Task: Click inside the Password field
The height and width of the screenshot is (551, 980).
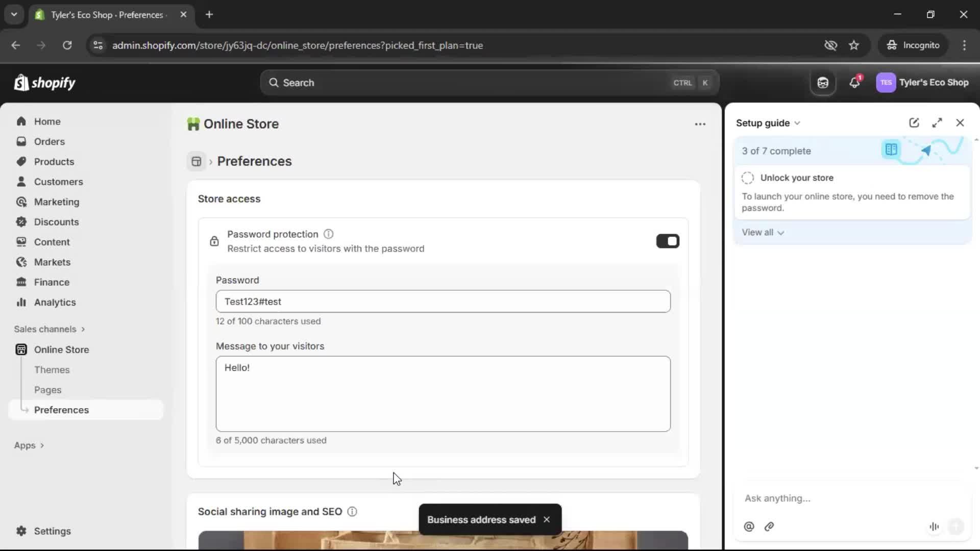Action: (x=443, y=302)
